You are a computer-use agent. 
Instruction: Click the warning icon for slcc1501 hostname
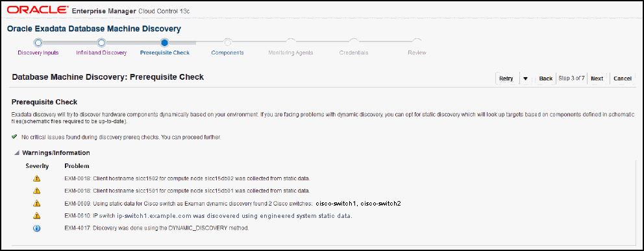[x=37, y=191]
